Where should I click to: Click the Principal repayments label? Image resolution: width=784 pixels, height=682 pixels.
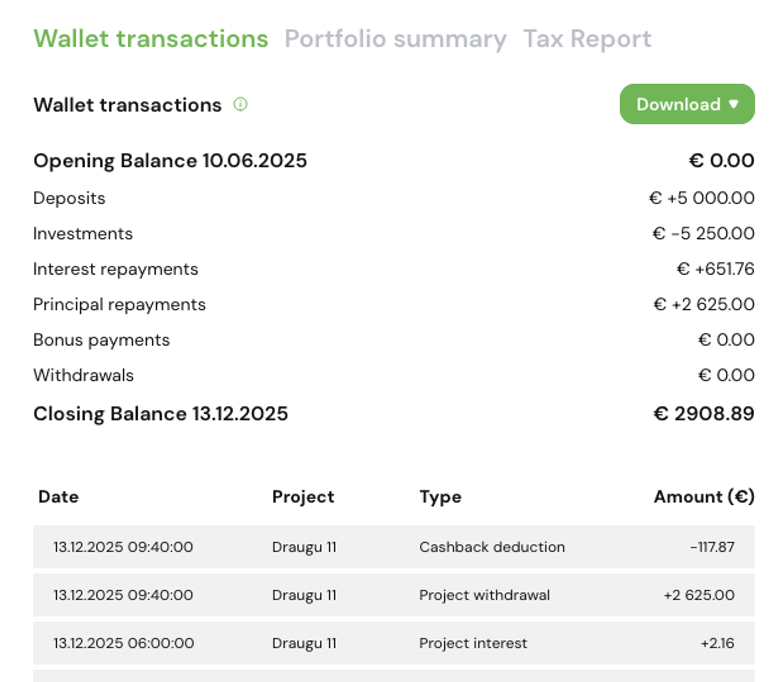[119, 304]
